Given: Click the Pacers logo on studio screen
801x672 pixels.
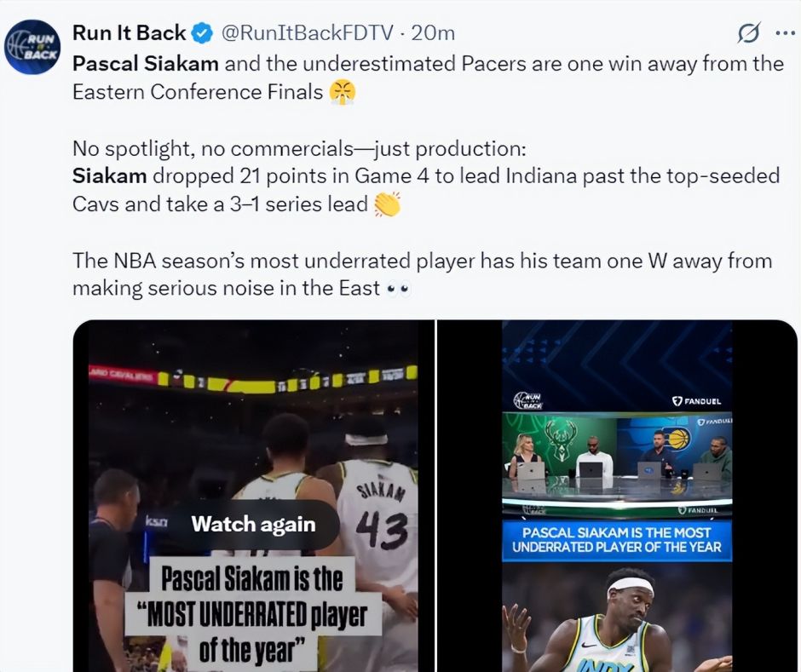Looking at the screenshot, I should click(676, 439).
